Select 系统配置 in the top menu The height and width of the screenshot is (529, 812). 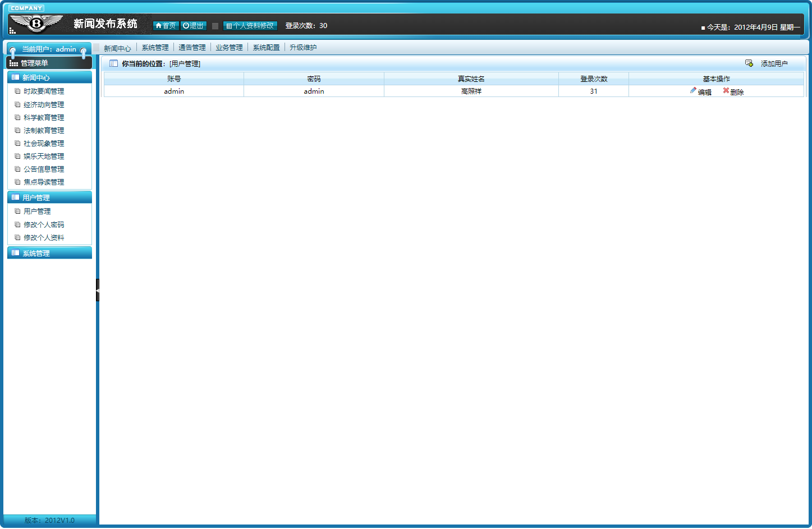(266, 48)
